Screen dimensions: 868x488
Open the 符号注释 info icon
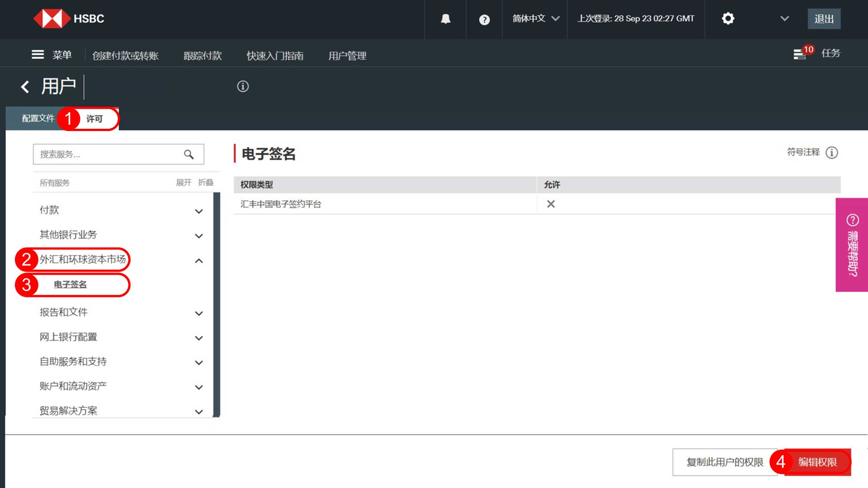click(831, 153)
